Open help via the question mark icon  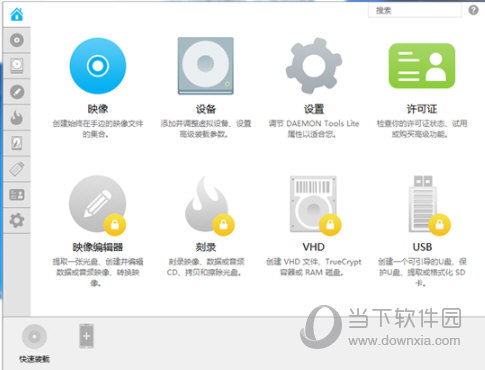473,10
